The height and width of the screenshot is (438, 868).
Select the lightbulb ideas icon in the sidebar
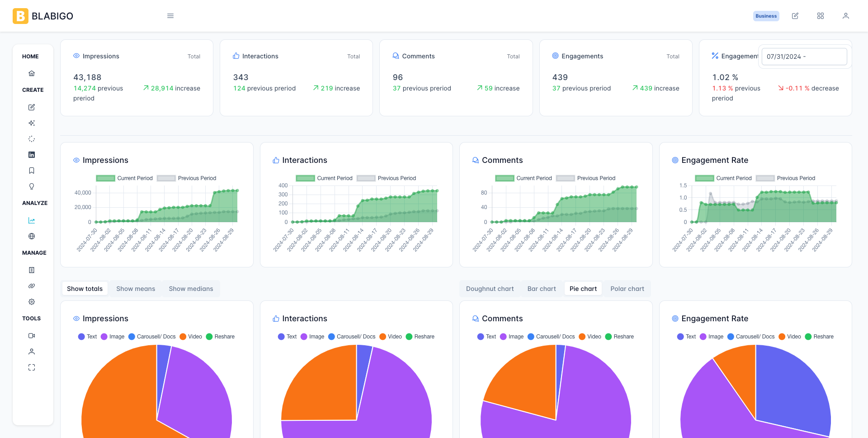coord(32,186)
